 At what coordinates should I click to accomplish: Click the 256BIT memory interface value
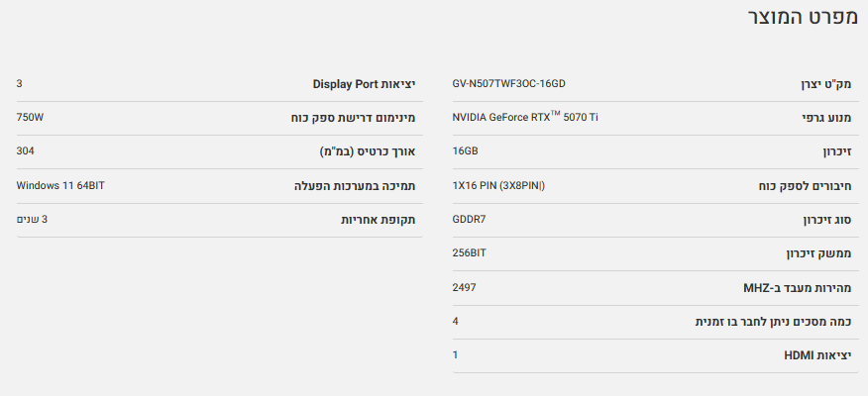(469, 253)
